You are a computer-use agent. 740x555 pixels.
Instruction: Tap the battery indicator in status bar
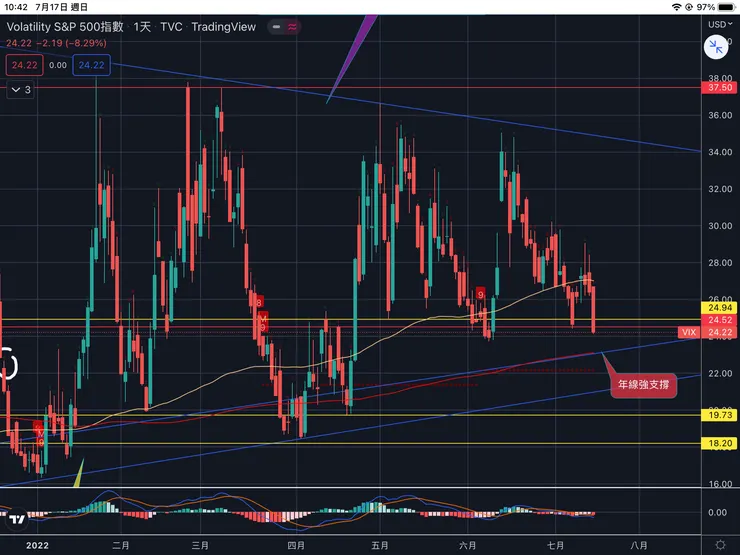727,7
